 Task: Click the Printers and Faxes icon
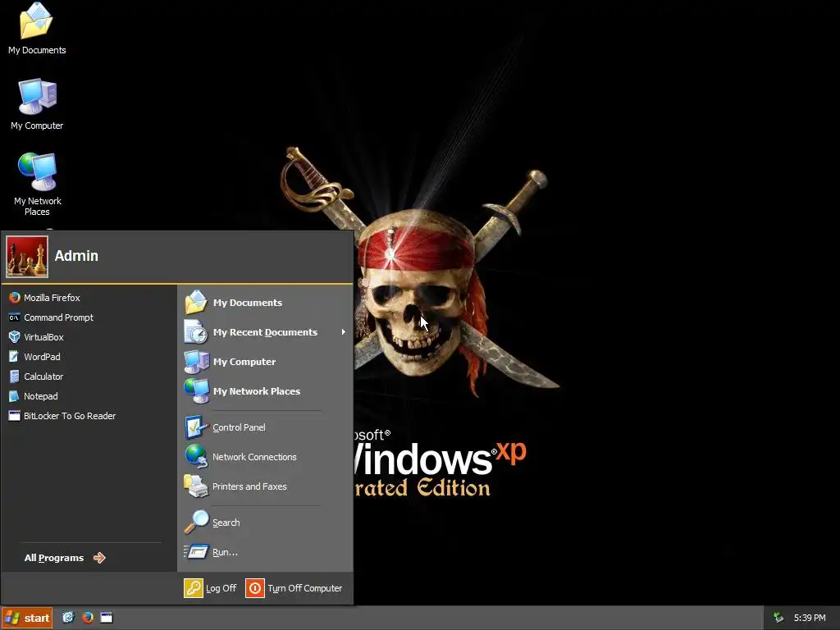coord(196,486)
